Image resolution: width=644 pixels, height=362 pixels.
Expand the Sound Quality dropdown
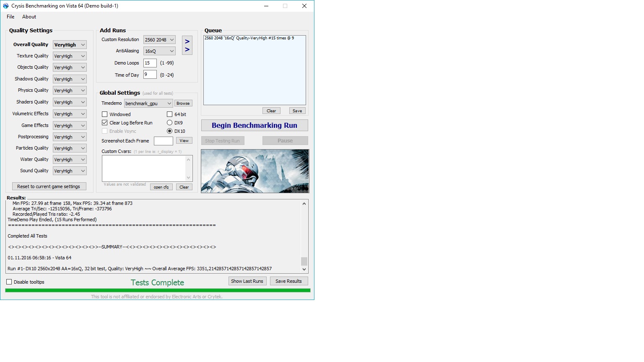click(70, 171)
